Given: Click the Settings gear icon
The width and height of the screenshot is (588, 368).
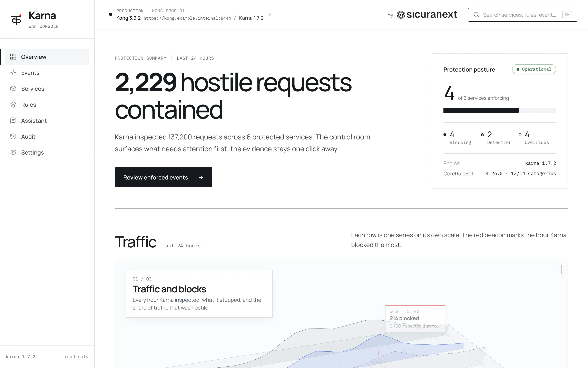Looking at the screenshot, I should pyautogui.click(x=13, y=152).
